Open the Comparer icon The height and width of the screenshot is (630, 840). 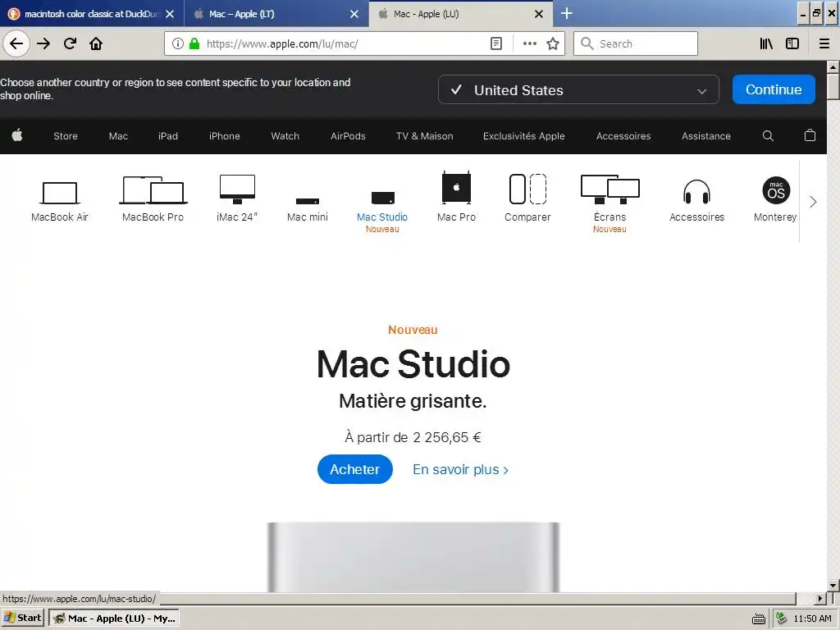click(527, 189)
